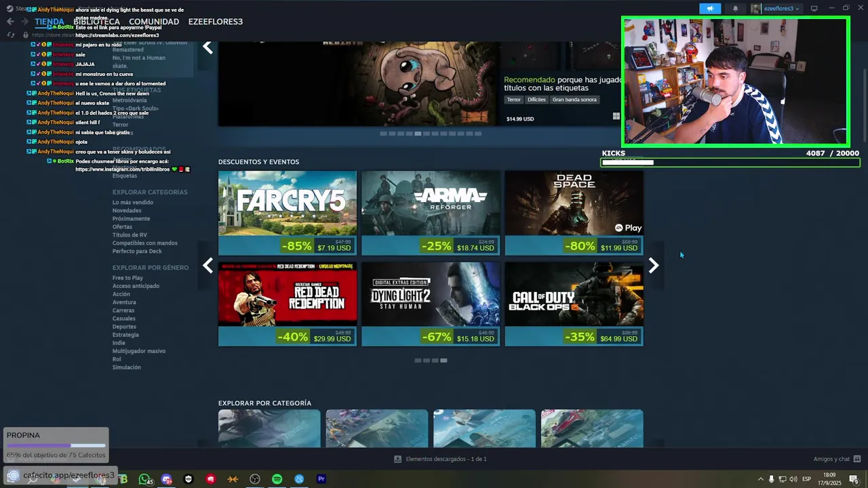868x488 pixels.
Task: Click the previous arrow on the featured carousel
Action: click(x=208, y=47)
